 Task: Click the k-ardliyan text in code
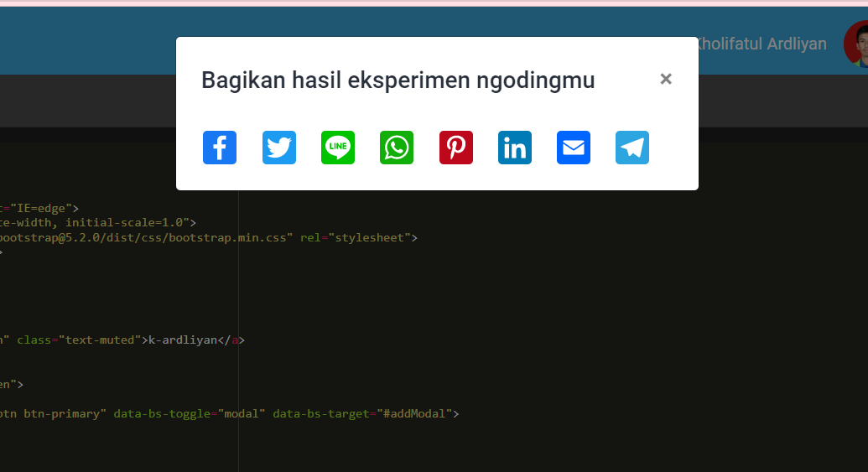183,340
